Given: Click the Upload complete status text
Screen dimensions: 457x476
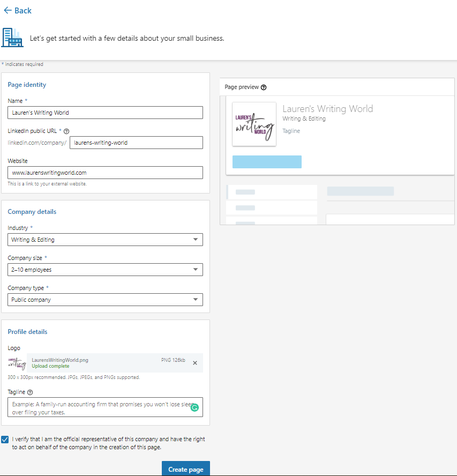Looking at the screenshot, I should (x=50, y=366).
